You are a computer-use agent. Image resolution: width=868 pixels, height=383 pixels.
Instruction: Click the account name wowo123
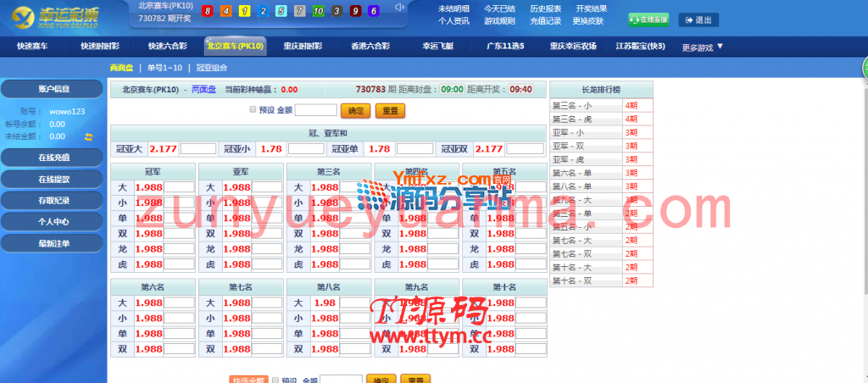[67, 111]
